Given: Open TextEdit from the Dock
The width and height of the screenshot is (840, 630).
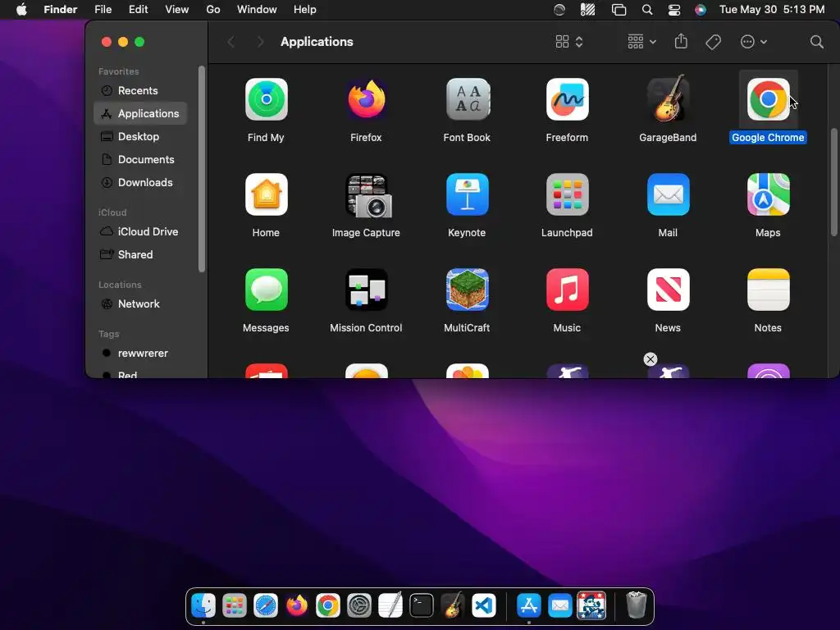Looking at the screenshot, I should pyautogui.click(x=390, y=606).
